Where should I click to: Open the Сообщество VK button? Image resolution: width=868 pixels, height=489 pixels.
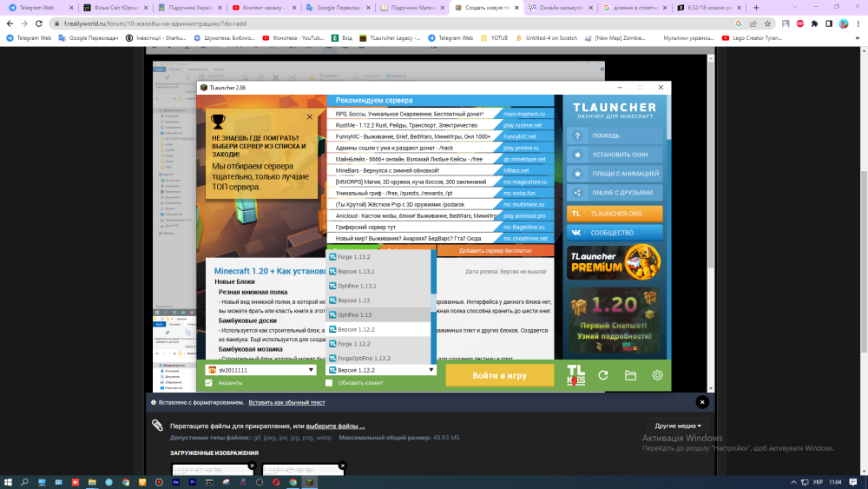[x=615, y=233]
